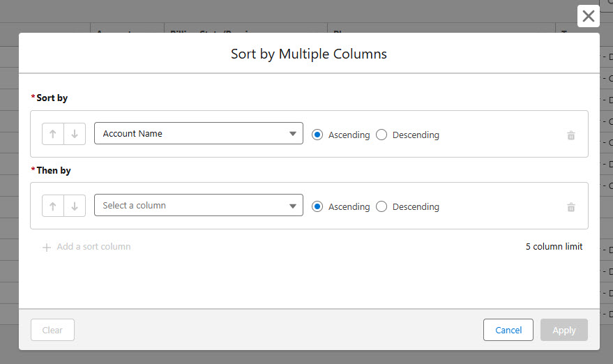Apply the sort settings
Screen dimensions: 613x364
(563, 330)
